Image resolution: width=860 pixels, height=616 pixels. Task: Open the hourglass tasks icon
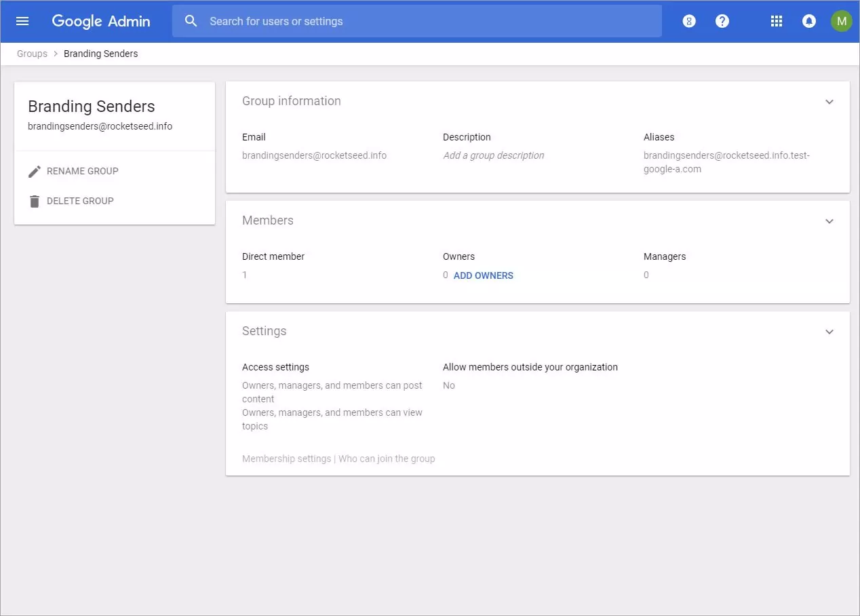tap(689, 21)
